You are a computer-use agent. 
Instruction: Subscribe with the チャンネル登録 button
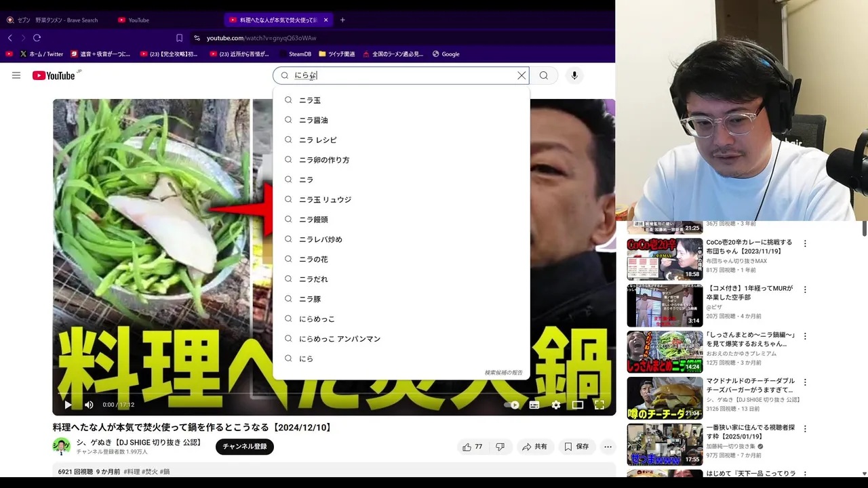(x=245, y=447)
